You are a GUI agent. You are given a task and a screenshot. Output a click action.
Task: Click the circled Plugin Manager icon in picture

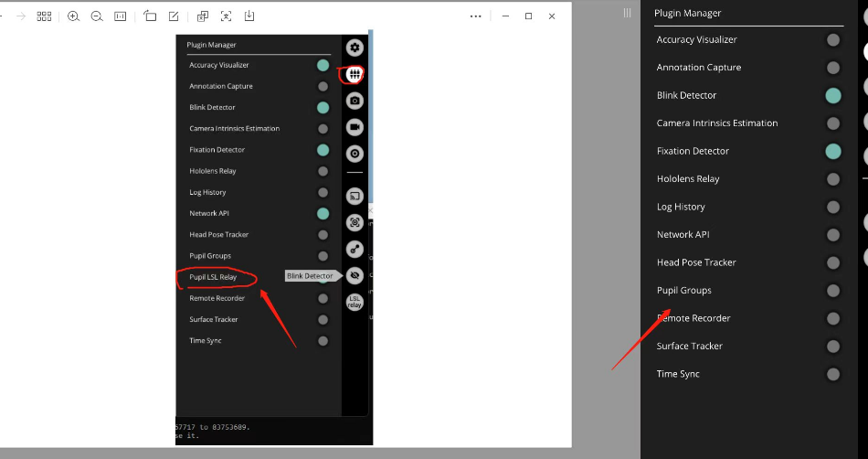[x=355, y=74]
